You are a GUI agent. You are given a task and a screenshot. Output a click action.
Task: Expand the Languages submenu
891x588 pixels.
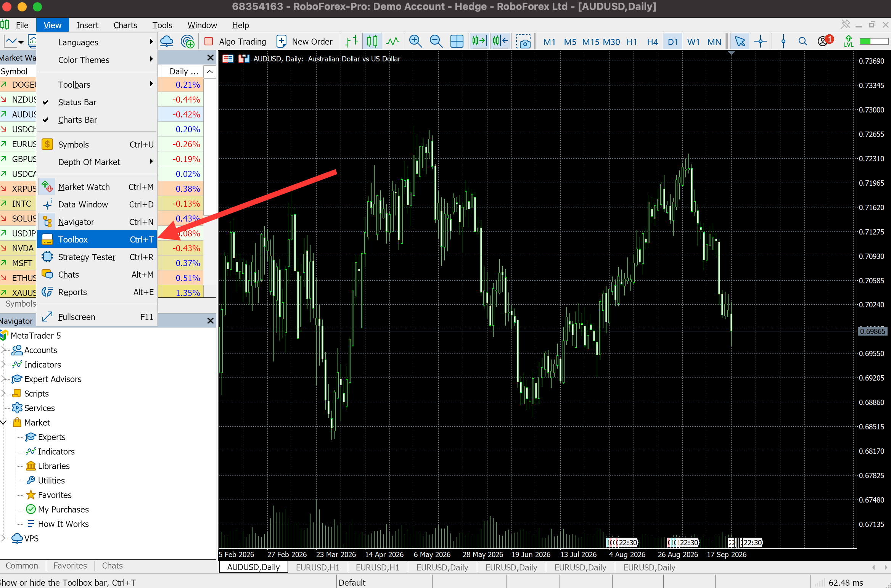pos(97,42)
